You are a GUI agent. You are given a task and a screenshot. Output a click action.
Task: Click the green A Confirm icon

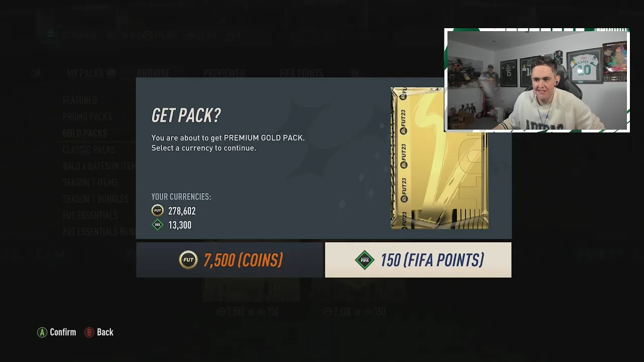coord(42,332)
